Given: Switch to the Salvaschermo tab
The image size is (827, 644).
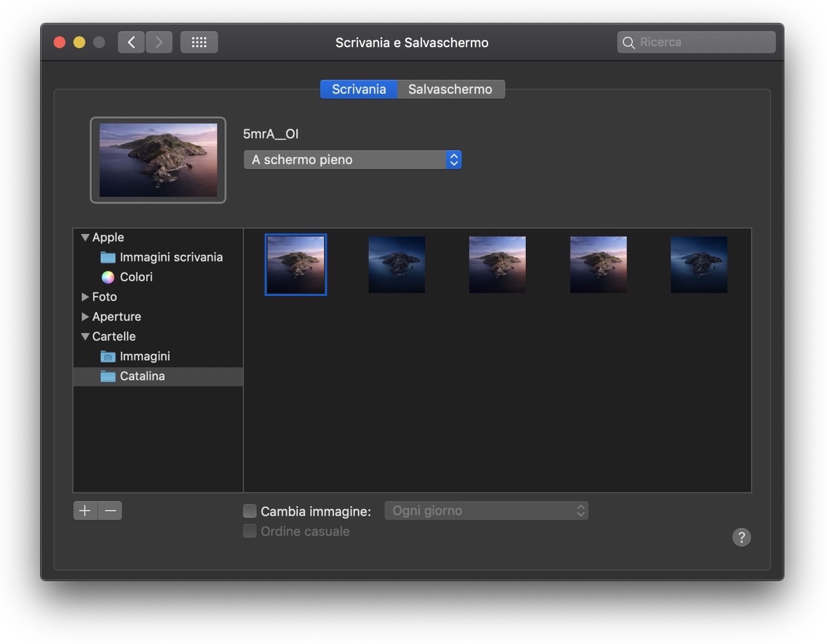Looking at the screenshot, I should (451, 89).
